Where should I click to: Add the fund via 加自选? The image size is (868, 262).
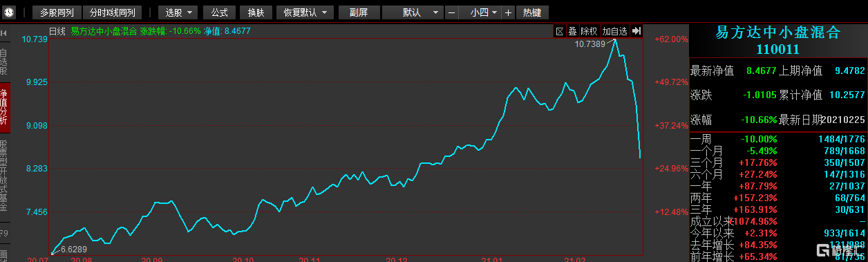coord(614,31)
